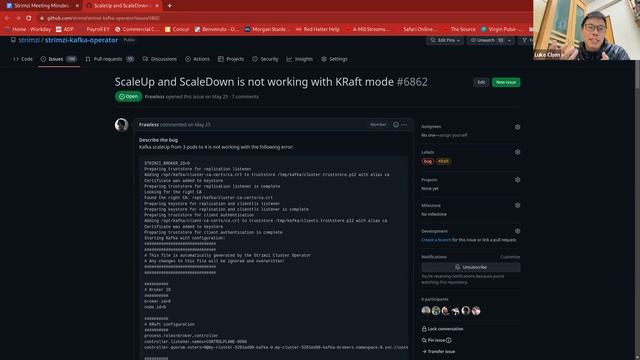Expand the Edit Pins dropdown
The image size is (640, 360).
point(445,40)
